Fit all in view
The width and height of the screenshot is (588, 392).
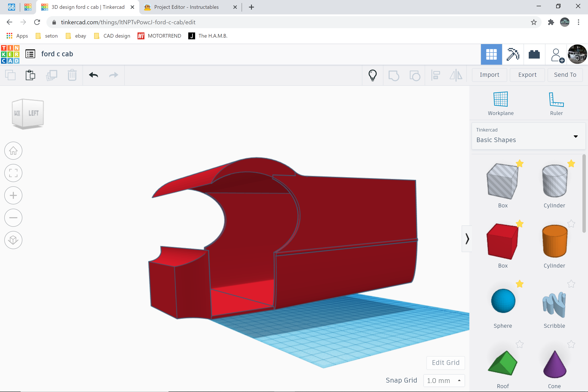coord(13,173)
